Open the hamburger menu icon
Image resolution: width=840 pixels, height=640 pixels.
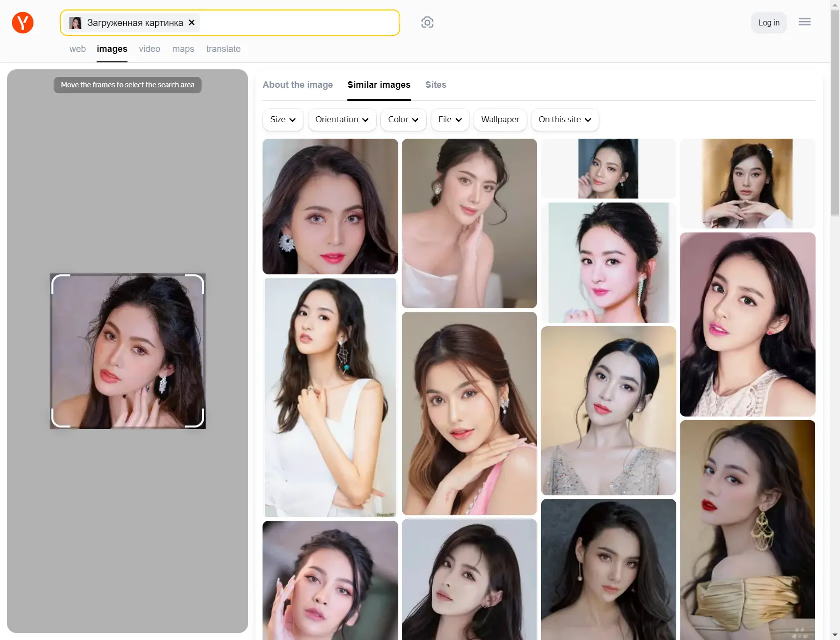[804, 22]
